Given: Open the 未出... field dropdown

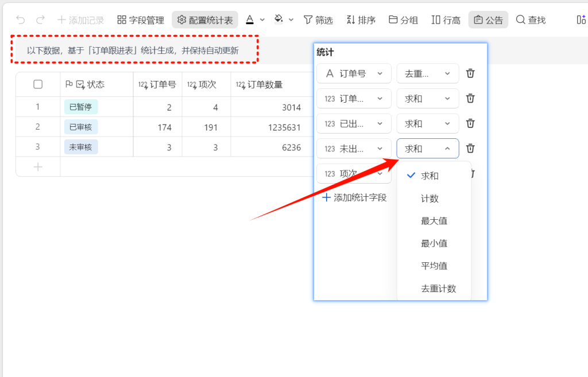Looking at the screenshot, I should (354, 149).
